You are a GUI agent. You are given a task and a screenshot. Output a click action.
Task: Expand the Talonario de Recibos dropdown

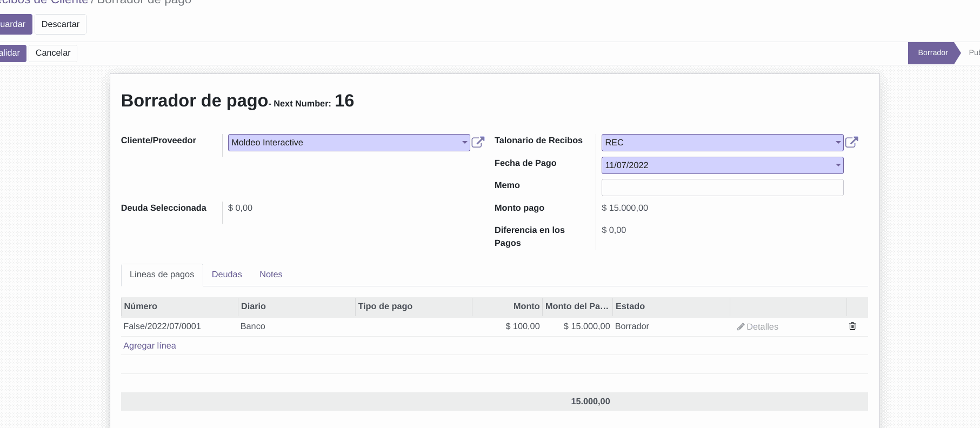point(838,143)
